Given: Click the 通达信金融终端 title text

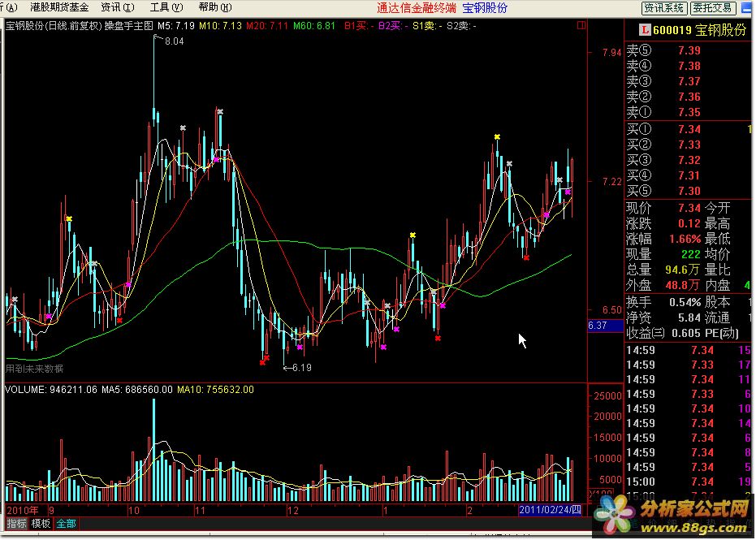Looking at the screenshot, I should pyautogui.click(x=416, y=8).
